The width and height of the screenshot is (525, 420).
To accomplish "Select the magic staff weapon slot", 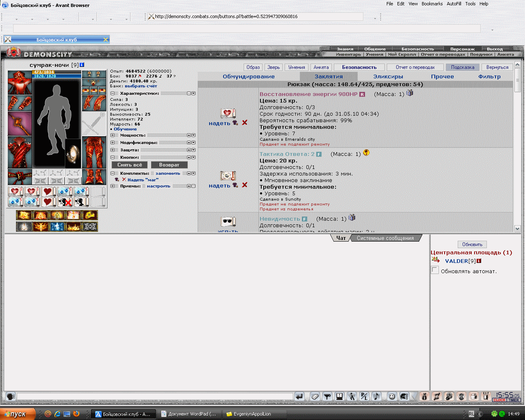I will coord(20,123).
